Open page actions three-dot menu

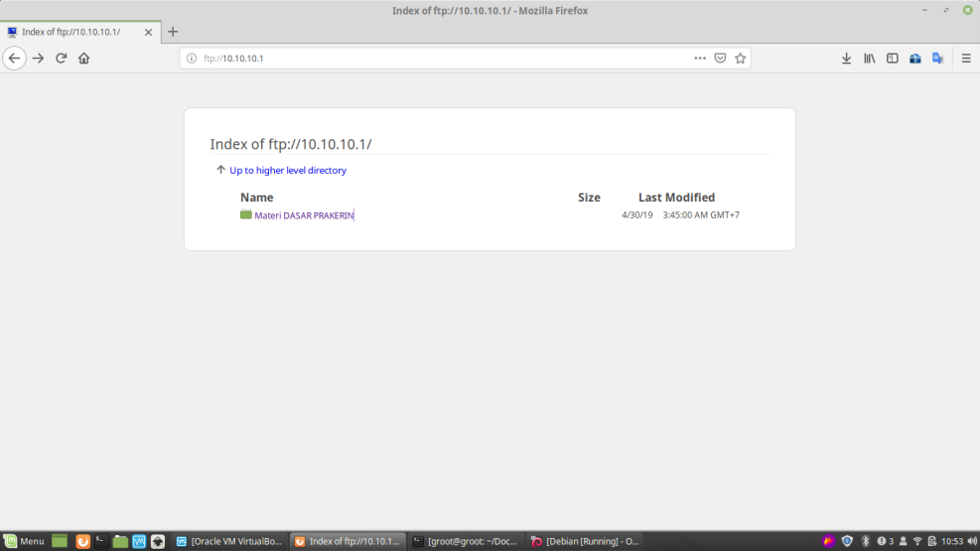700,59
